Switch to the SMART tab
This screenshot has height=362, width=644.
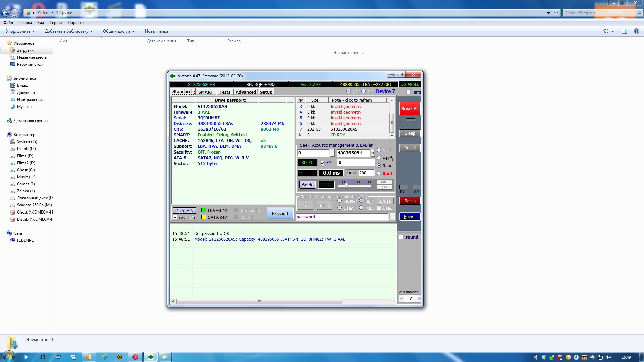pyautogui.click(x=205, y=92)
